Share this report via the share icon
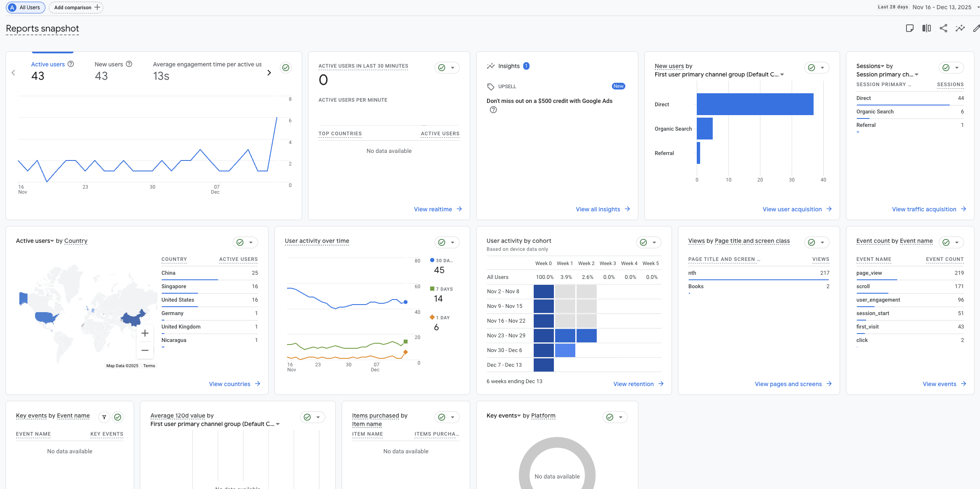This screenshot has height=489, width=980. click(x=943, y=28)
